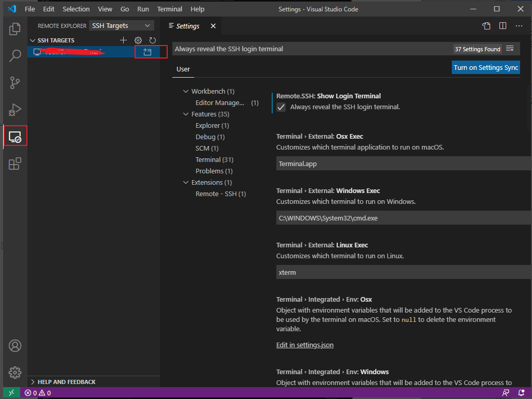532x399 pixels.
Task: Select Remote - SSH (1) settings category
Action: pos(220,194)
